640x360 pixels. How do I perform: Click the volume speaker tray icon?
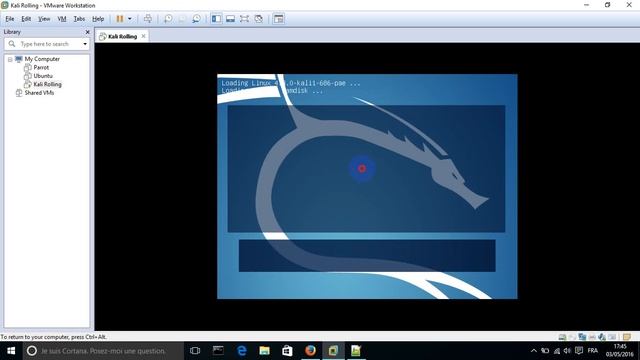[567, 351]
